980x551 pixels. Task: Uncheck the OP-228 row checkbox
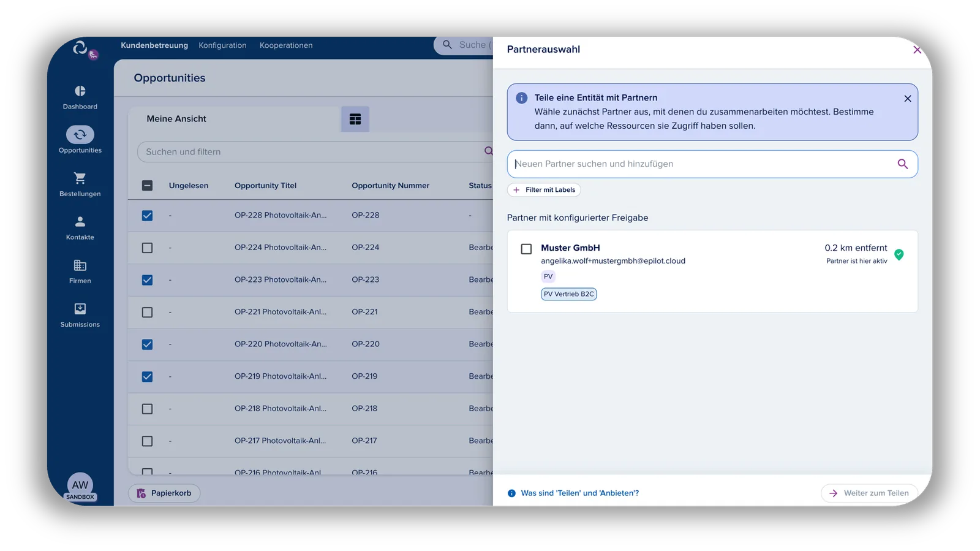point(147,216)
